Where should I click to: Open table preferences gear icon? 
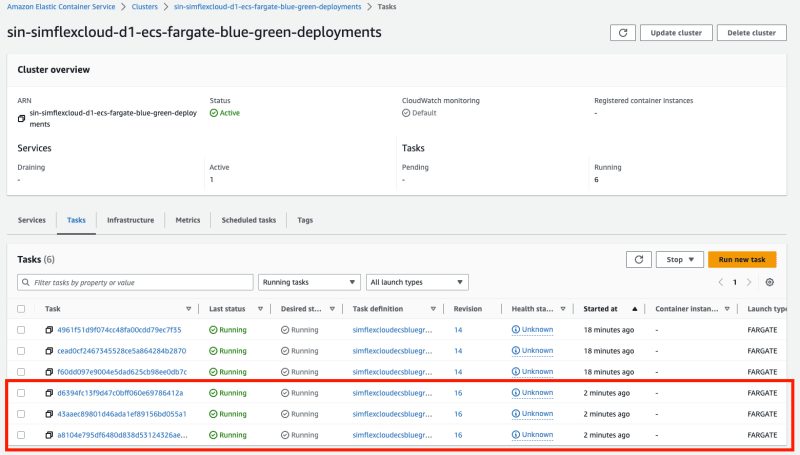coord(769,282)
